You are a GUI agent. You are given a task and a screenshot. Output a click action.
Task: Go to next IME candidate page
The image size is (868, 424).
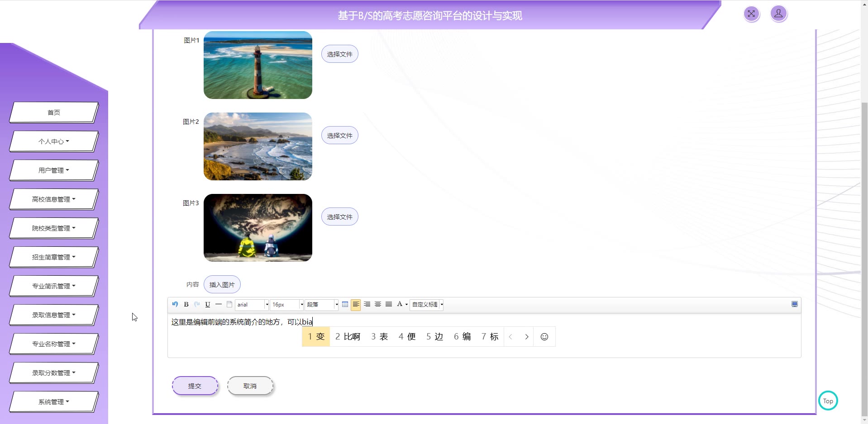pyautogui.click(x=527, y=337)
